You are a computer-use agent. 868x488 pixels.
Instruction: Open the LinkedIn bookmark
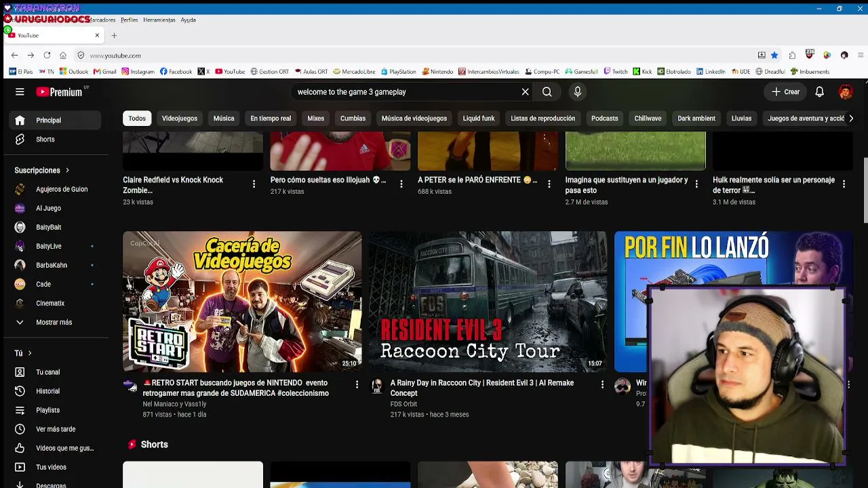click(711, 71)
